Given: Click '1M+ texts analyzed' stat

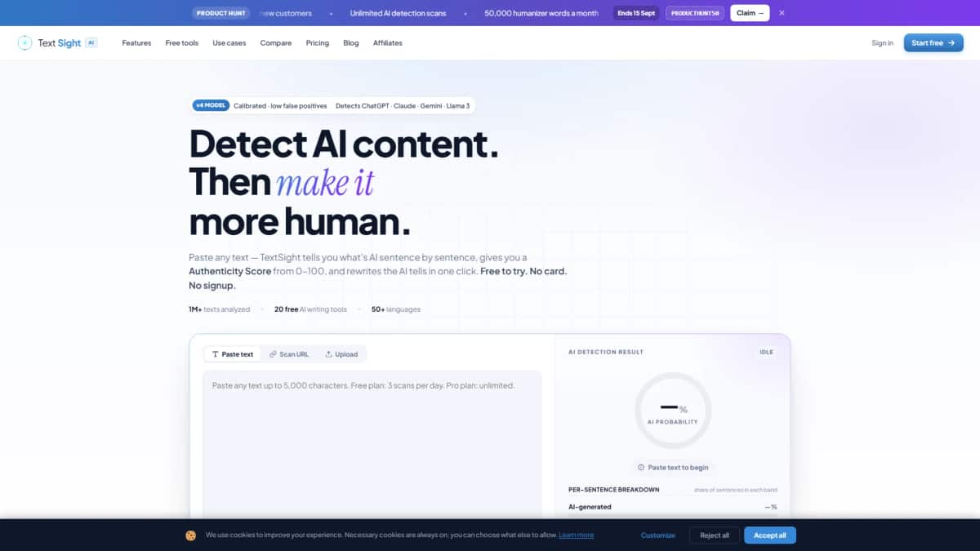Looking at the screenshot, I should tap(220, 309).
